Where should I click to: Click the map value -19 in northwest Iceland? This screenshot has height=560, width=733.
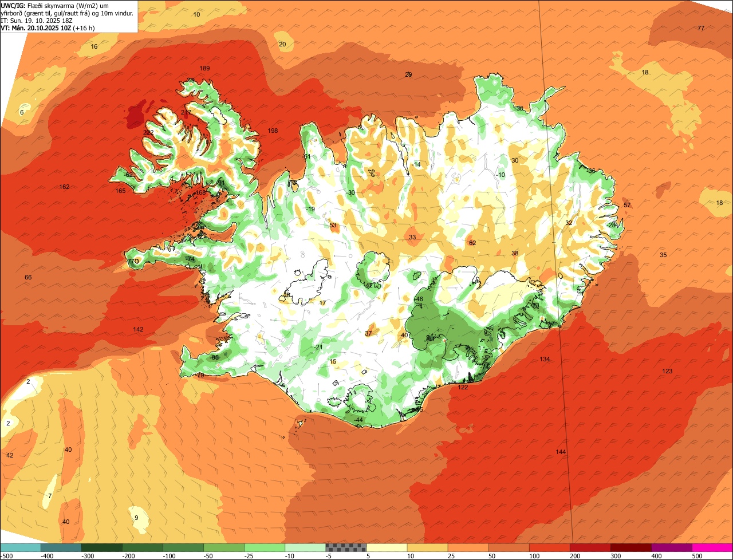tap(310, 209)
